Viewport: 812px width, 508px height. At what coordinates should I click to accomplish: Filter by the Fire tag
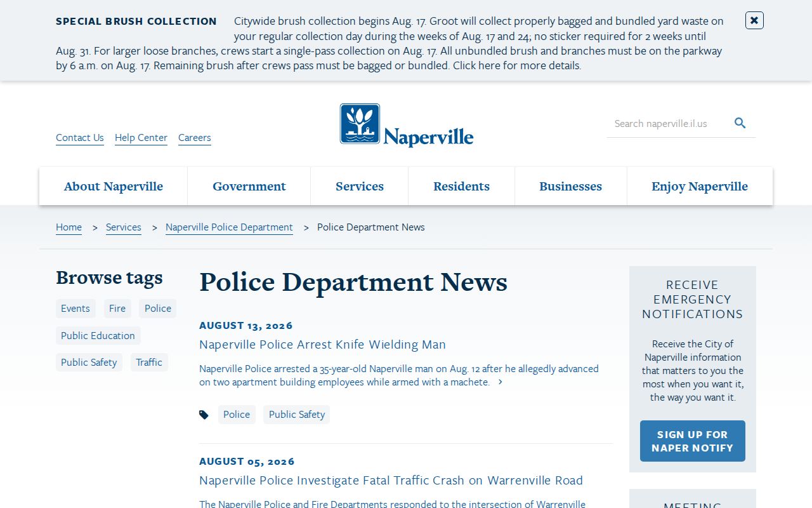[x=117, y=309]
